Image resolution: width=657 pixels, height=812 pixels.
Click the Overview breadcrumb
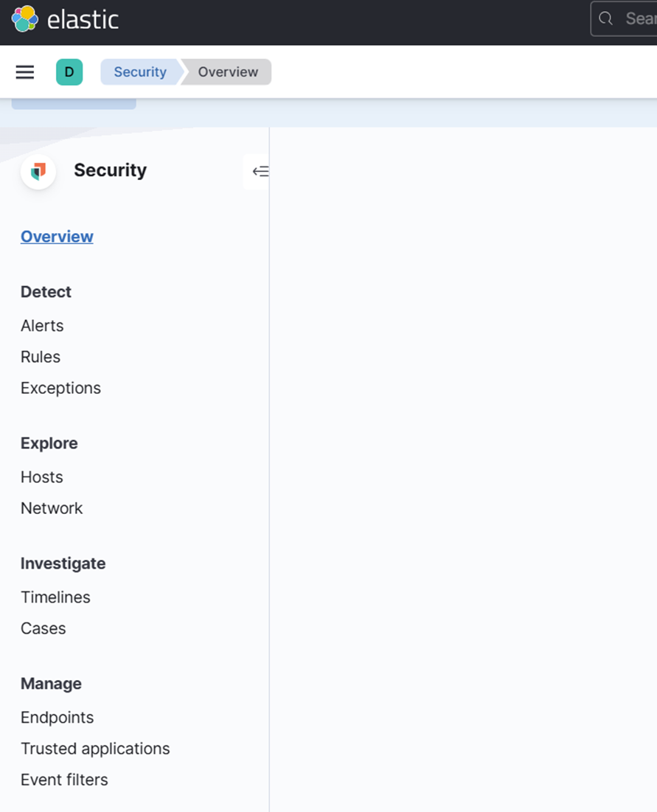point(228,72)
